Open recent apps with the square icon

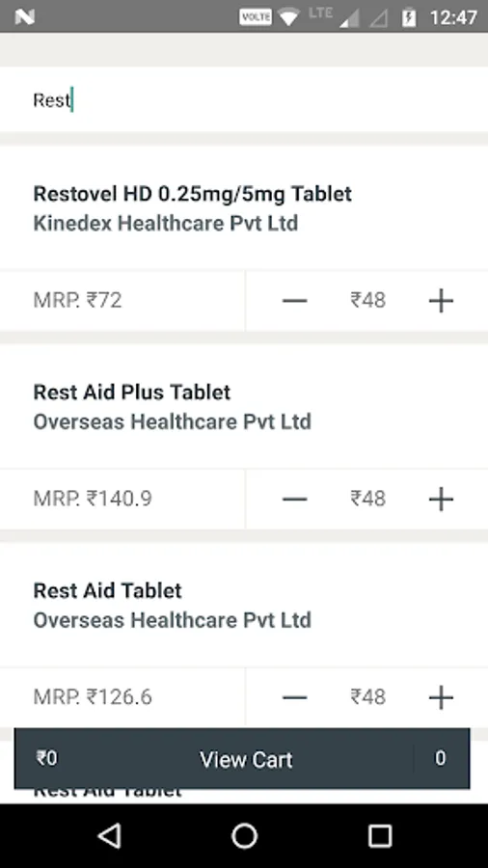pos(380,835)
